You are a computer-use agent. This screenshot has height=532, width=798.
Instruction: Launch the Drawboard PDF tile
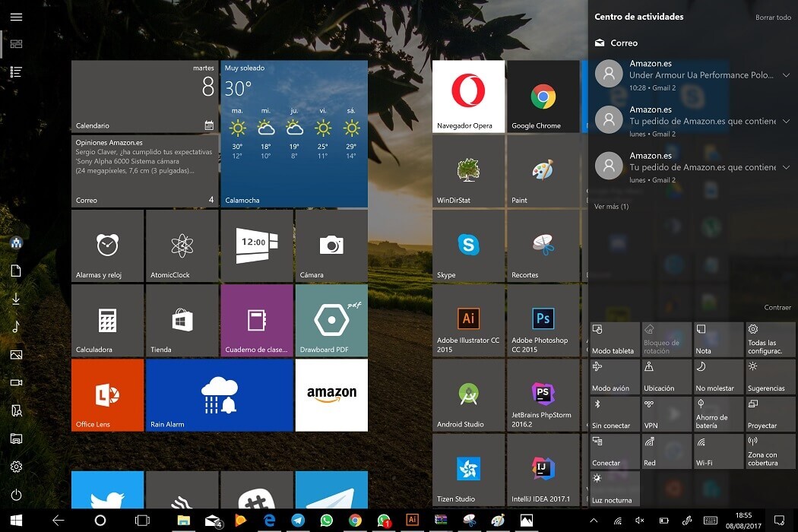pos(331,321)
